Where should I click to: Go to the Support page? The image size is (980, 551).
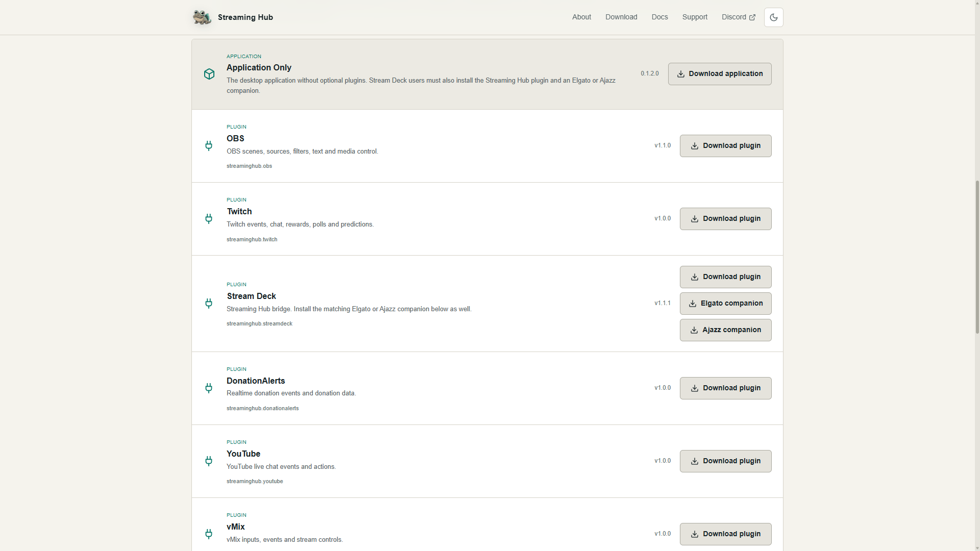coord(695,17)
